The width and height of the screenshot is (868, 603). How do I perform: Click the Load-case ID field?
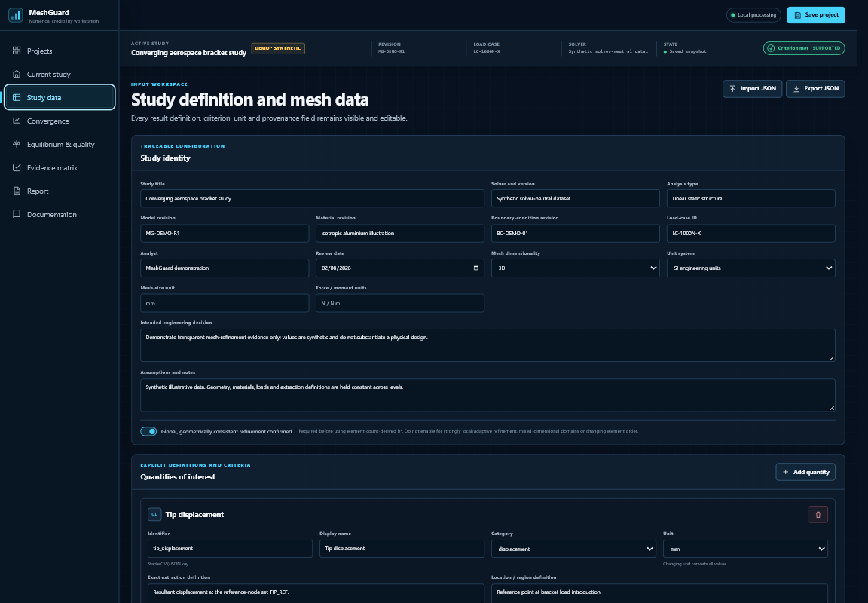[x=750, y=233]
